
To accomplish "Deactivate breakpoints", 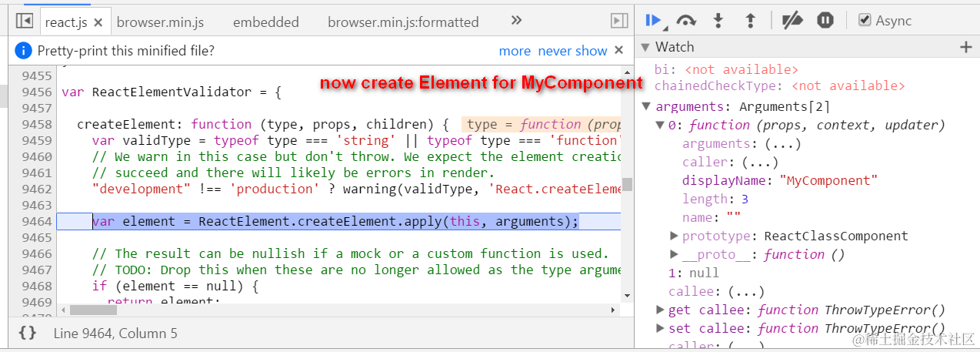I will point(792,21).
